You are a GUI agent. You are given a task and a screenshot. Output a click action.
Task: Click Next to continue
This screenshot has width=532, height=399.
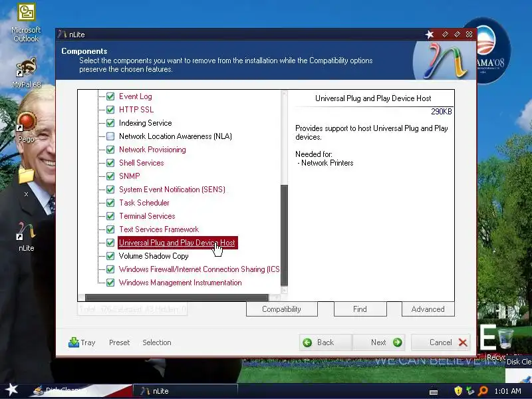pos(379,342)
